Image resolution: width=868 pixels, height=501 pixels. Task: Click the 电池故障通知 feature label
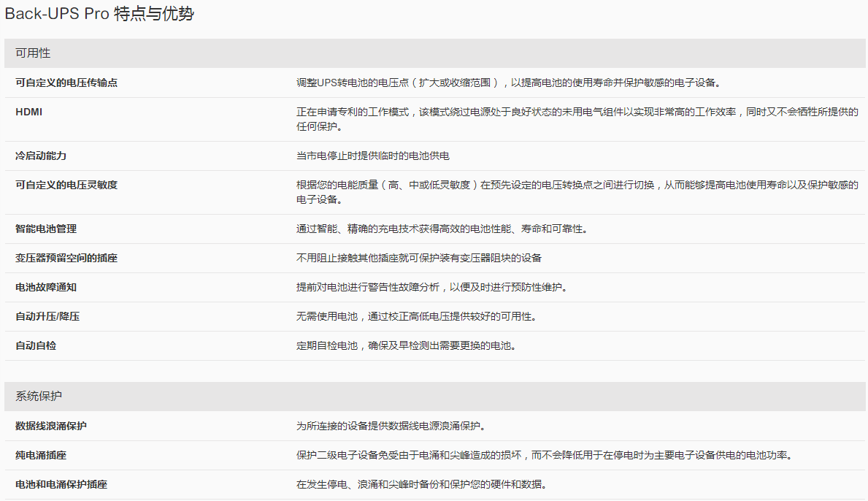tap(46, 287)
